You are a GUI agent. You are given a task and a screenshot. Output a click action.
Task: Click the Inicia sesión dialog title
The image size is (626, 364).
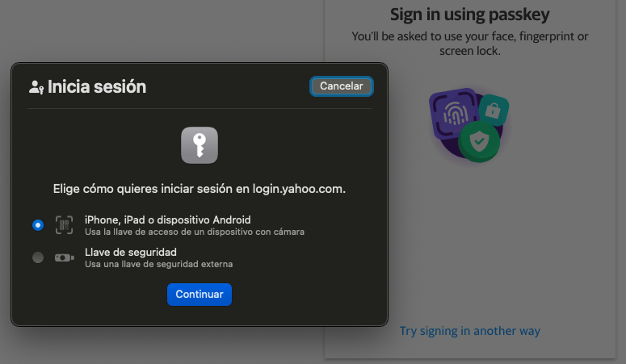[97, 86]
